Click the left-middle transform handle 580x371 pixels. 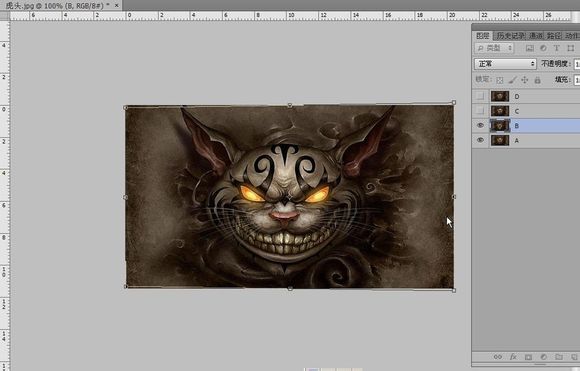click(x=125, y=197)
